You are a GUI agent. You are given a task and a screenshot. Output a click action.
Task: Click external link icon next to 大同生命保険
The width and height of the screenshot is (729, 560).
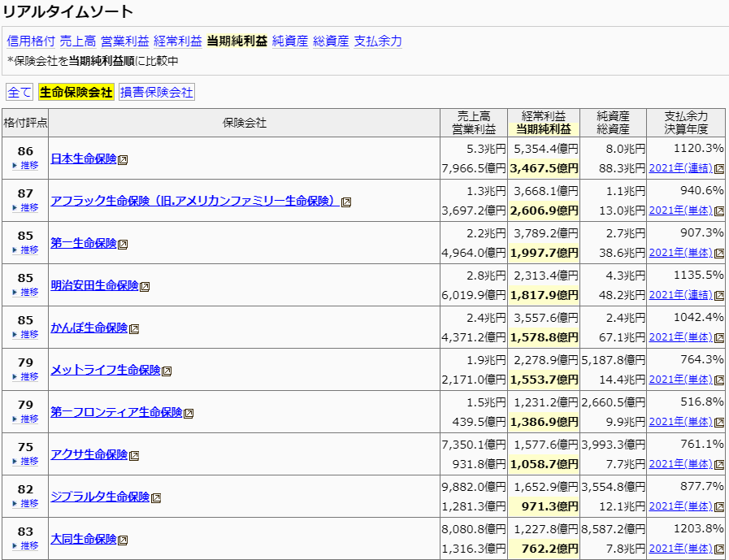pos(123,540)
